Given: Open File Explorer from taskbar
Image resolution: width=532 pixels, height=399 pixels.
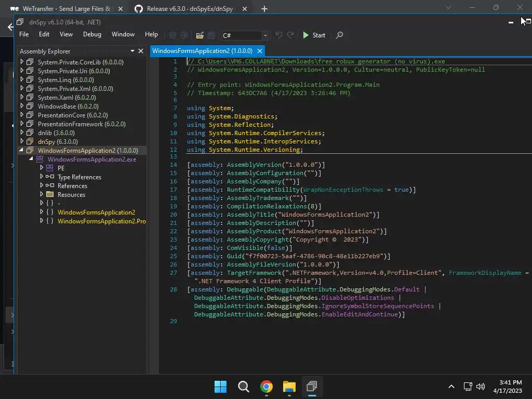Looking at the screenshot, I should [289, 386].
